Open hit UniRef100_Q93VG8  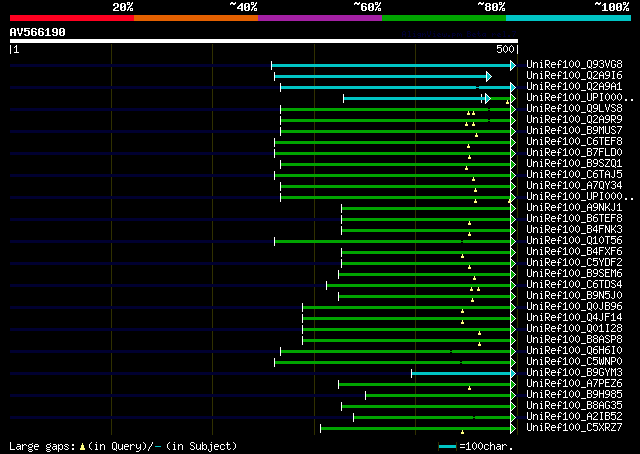tap(574, 65)
